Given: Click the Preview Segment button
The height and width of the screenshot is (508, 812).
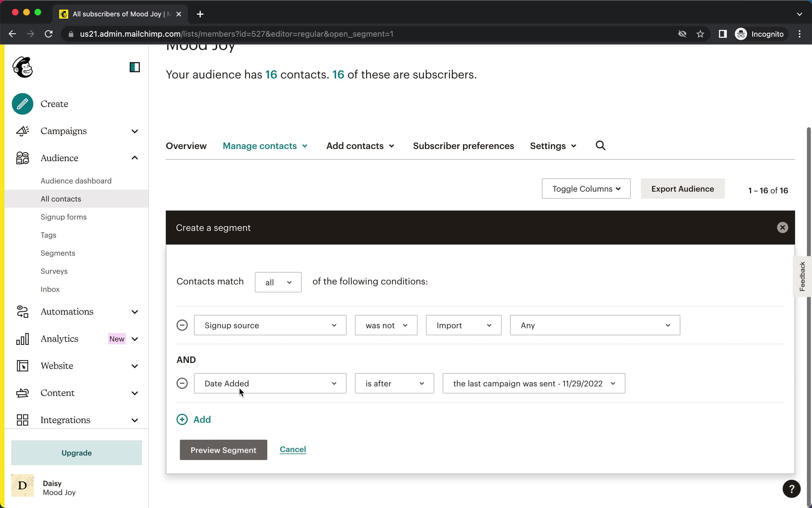Looking at the screenshot, I should click(224, 450).
